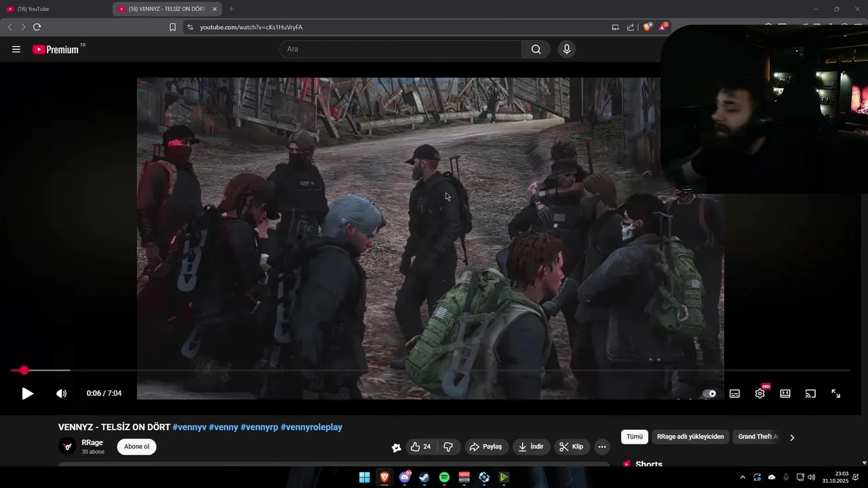The width and height of the screenshot is (868, 488).
Task: Toggle autoplay switch in player controls
Action: click(x=709, y=394)
